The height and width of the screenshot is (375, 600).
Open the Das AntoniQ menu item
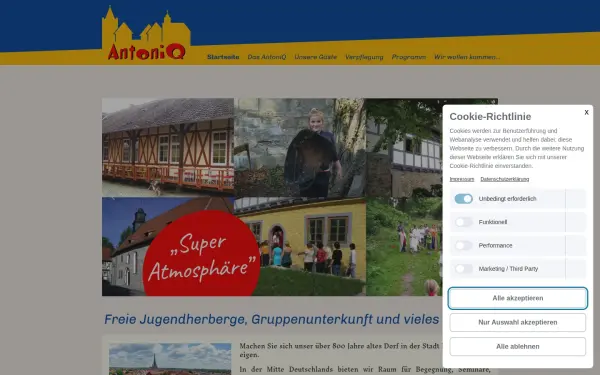[267, 57]
